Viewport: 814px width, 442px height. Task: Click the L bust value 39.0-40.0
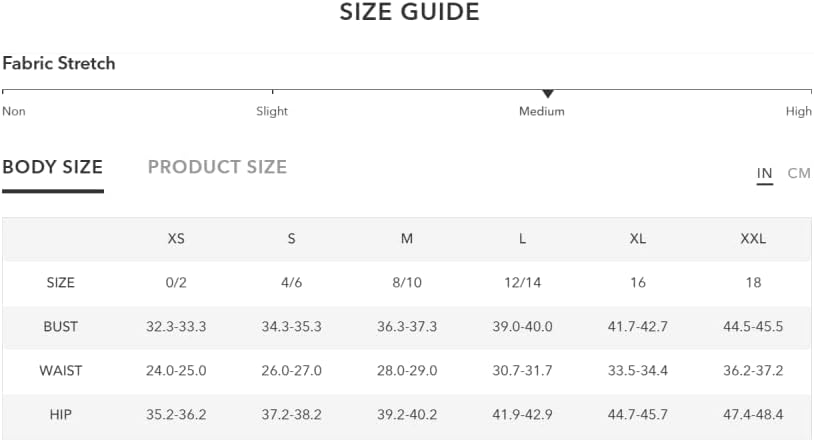pyautogui.click(x=522, y=327)
